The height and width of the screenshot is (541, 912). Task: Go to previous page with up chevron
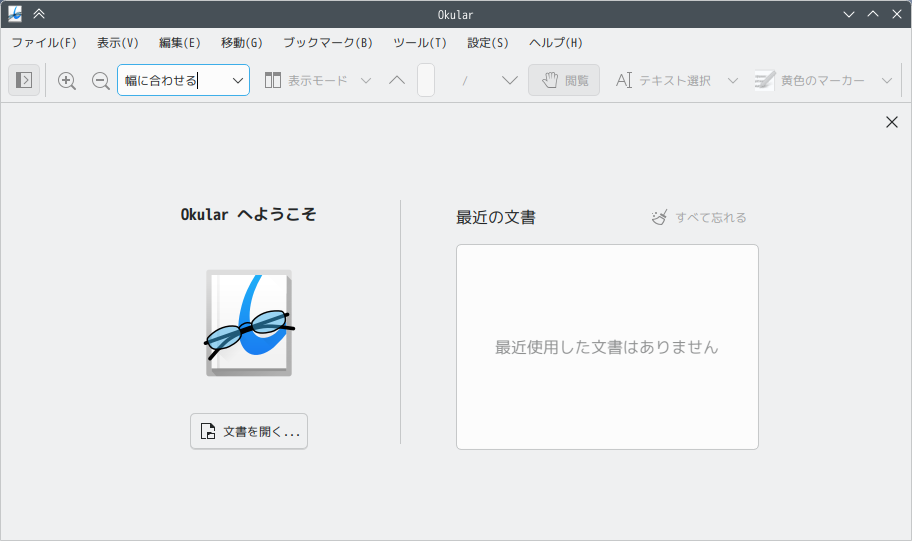click(397, 80)
